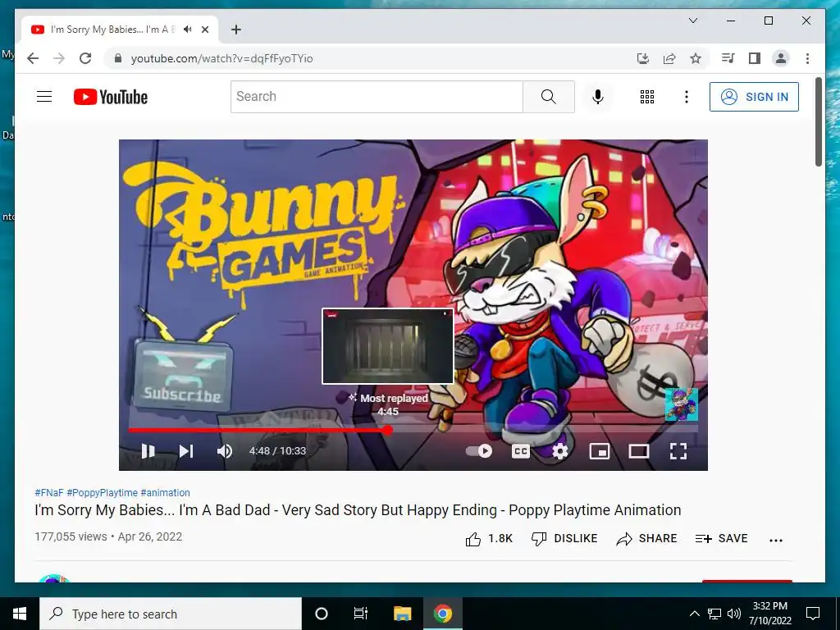The width and height of the screenshot is (840, 630).
Task: Switch to theater mode
Action: click(638, 451)
